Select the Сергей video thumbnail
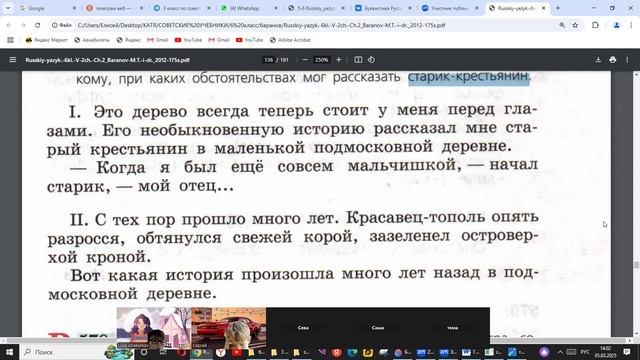 click(228, 328)
